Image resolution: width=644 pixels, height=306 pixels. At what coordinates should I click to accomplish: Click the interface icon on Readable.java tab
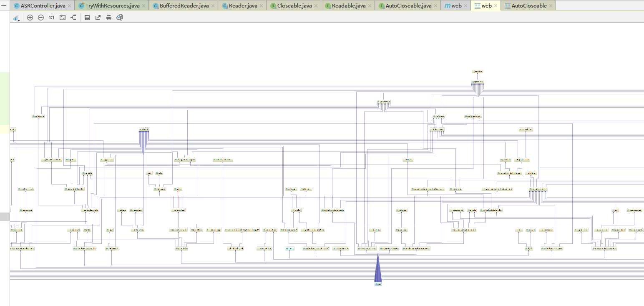coord(328,6)
